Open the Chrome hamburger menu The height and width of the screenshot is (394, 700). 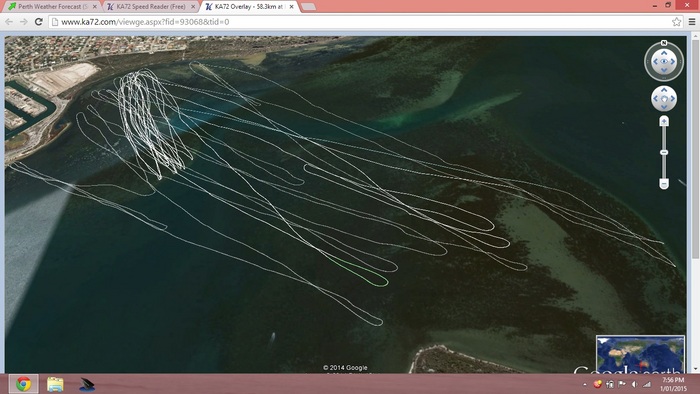(692, 22)
